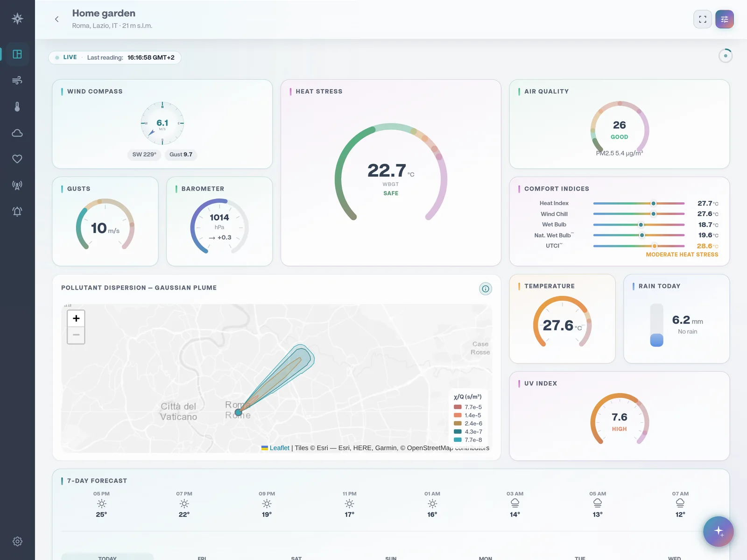Zoom in on the plume map
The height and width of the screenshot is (560, 747).
76,319
